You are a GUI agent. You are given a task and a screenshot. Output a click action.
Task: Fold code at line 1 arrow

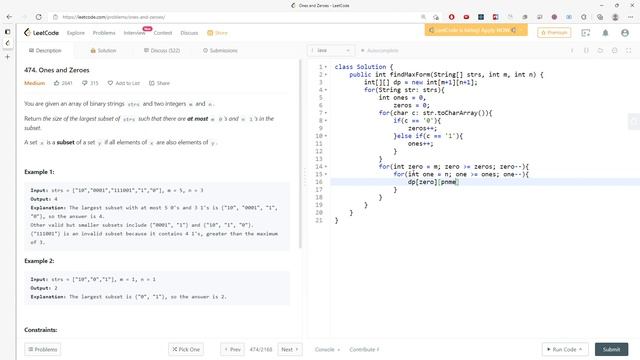[326, 67]
